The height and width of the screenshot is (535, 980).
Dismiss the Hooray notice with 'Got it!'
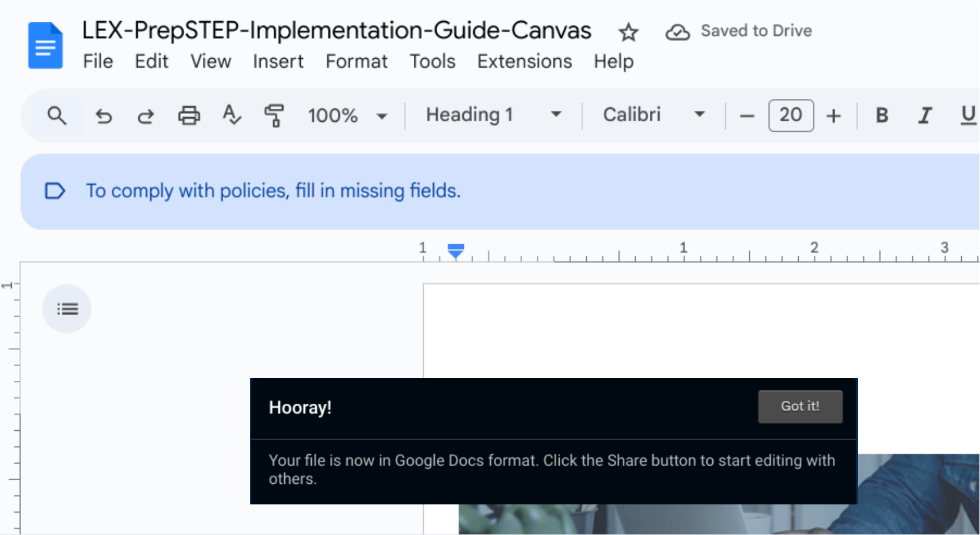click(800, 406)
